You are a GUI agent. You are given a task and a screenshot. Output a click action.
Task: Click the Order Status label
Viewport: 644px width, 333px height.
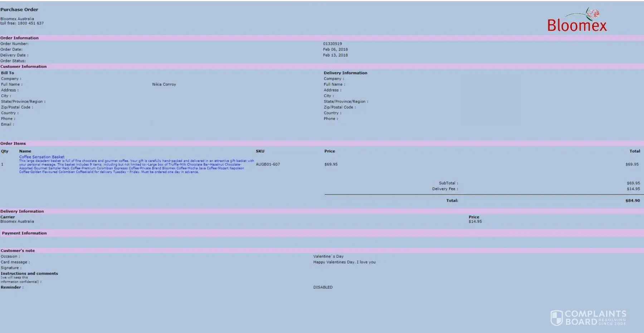(13, 61)
